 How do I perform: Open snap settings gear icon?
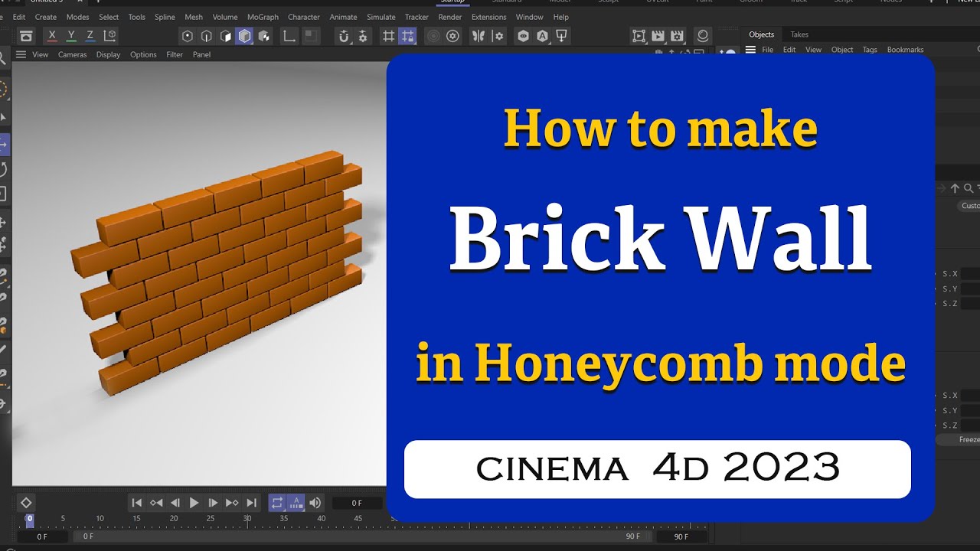click(363, 36)
